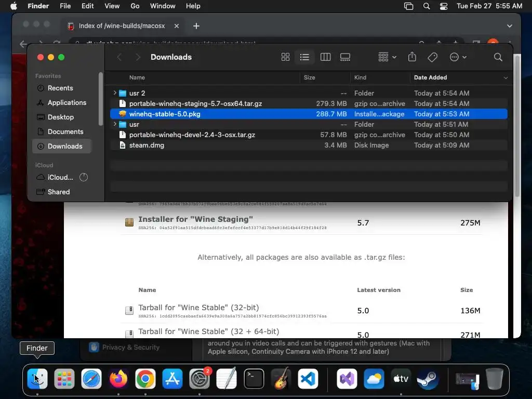Open the Edit menu
532x399 pixels.
(87, 6)
